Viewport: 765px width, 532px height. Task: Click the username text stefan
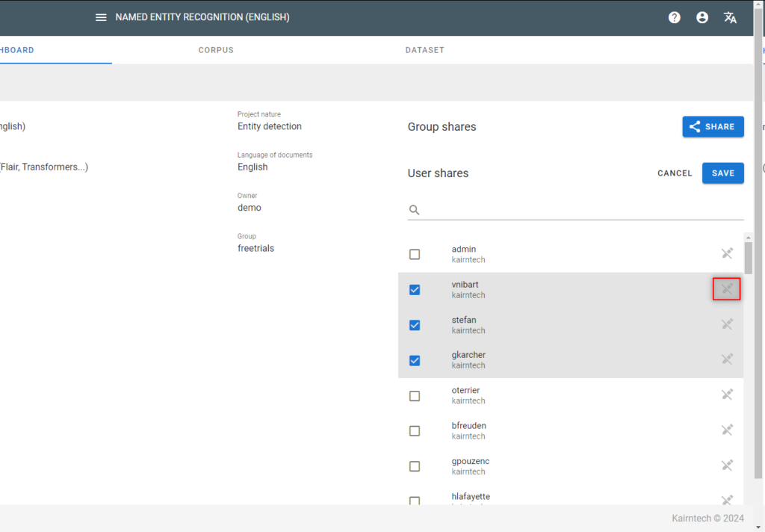pyautogui.click(x=463, y=321)
